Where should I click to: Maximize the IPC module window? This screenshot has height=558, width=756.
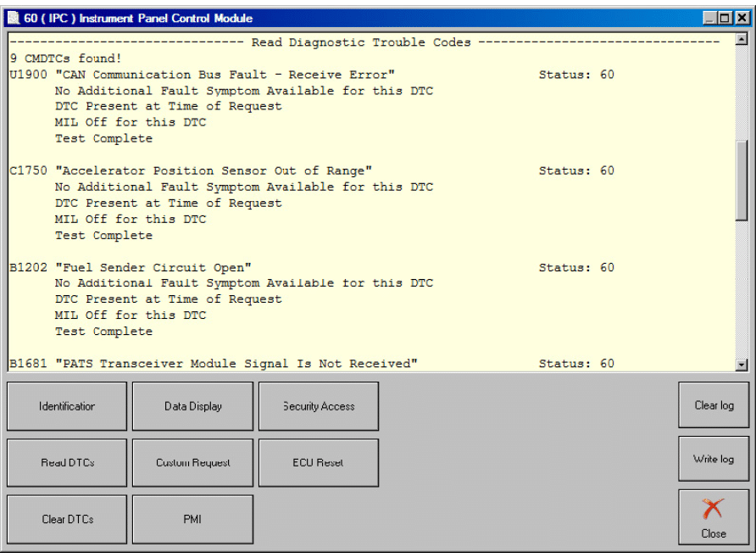click(725, 18)
